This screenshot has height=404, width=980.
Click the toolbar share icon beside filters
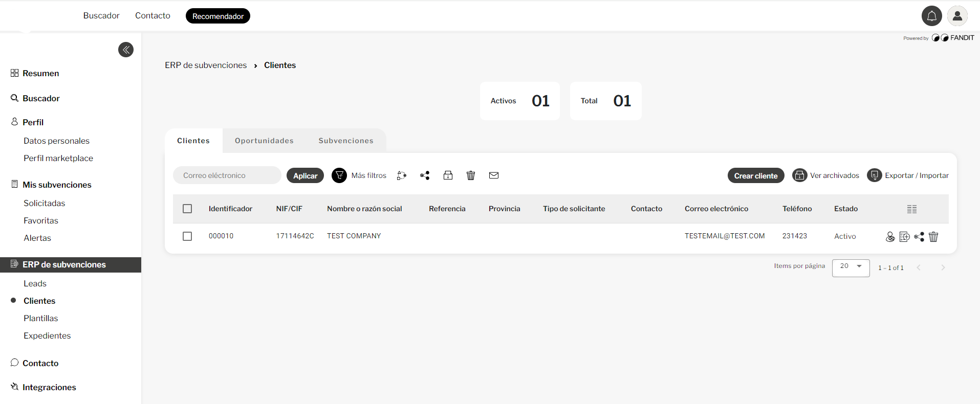click(425, 175)
